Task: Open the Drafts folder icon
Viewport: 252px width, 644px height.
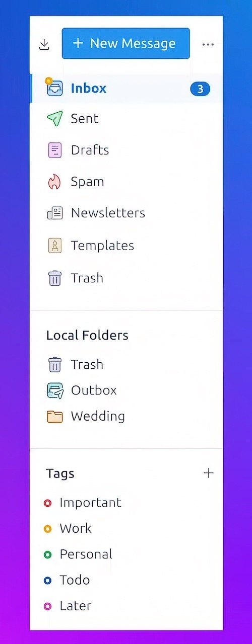Action: (x=54, y=150)
